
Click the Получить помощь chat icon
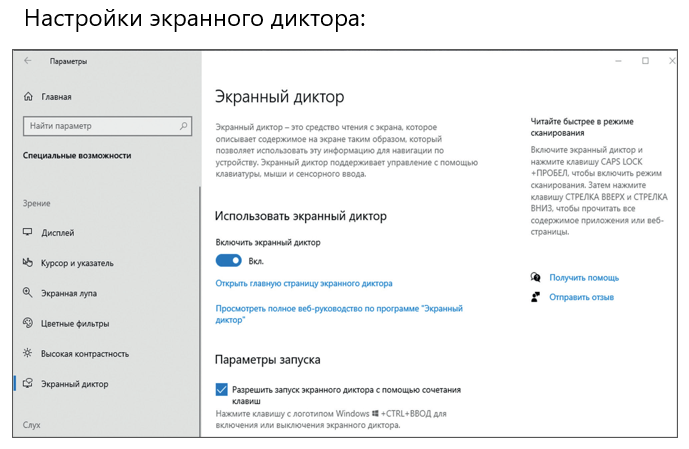535,277
